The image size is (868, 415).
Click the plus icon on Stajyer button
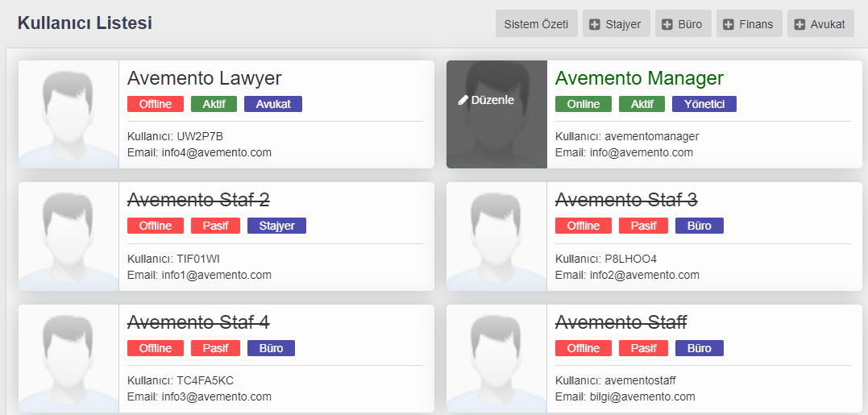tap(595, 24)
